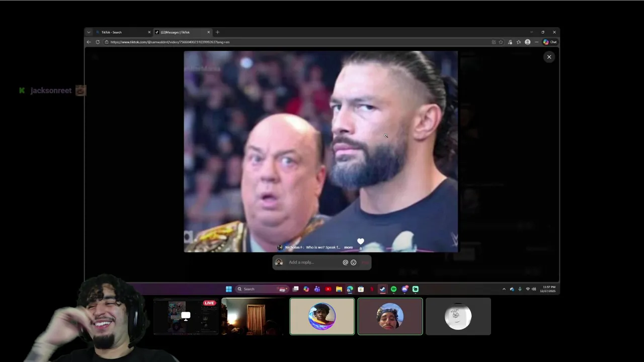Open Task View from the taskbar
The image size is (644, 362).
[295, 289]
